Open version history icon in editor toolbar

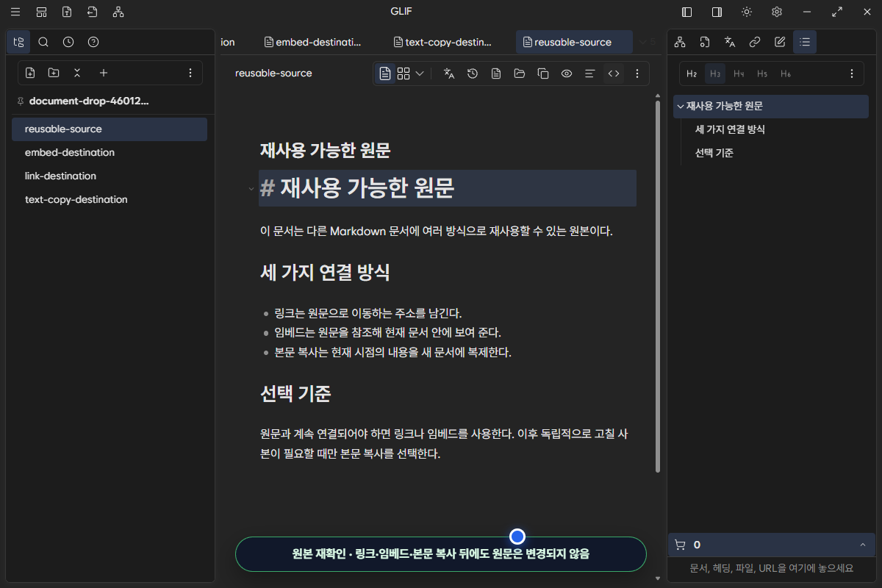pyautogui.click(x=473, y=73)
